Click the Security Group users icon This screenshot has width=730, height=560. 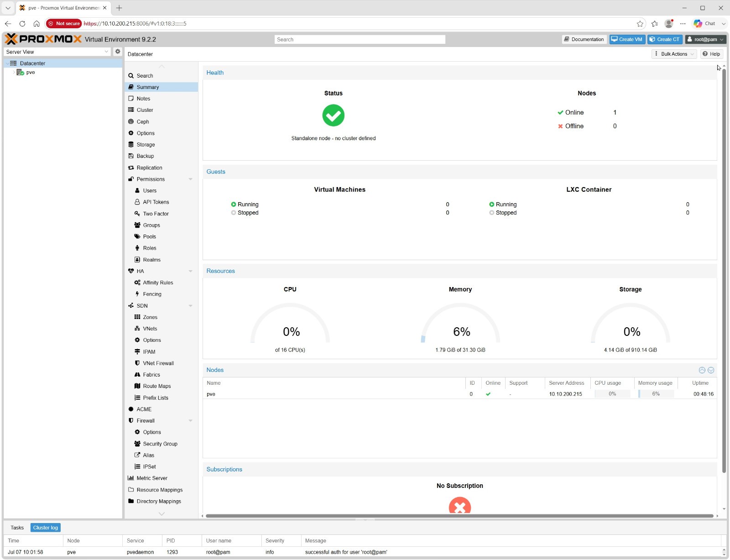(137, 444)
